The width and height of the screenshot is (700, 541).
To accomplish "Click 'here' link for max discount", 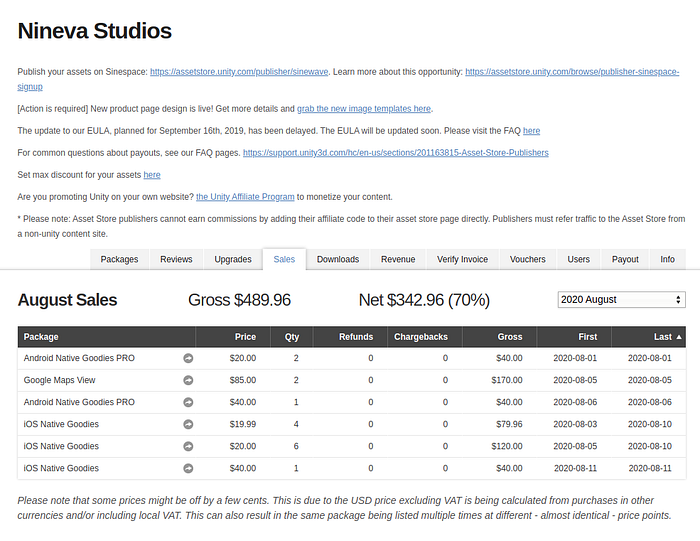I will click(152, 175).
